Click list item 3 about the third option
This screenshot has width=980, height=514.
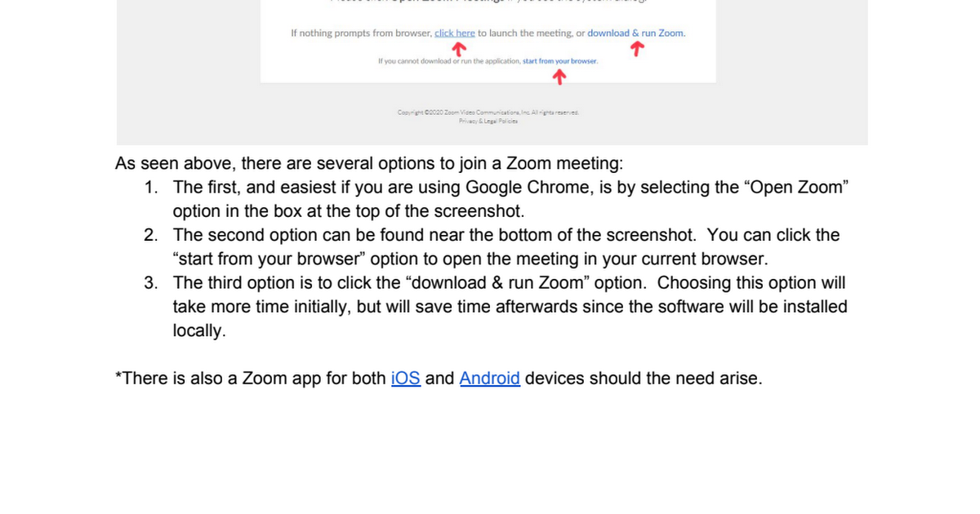(496, 307)
